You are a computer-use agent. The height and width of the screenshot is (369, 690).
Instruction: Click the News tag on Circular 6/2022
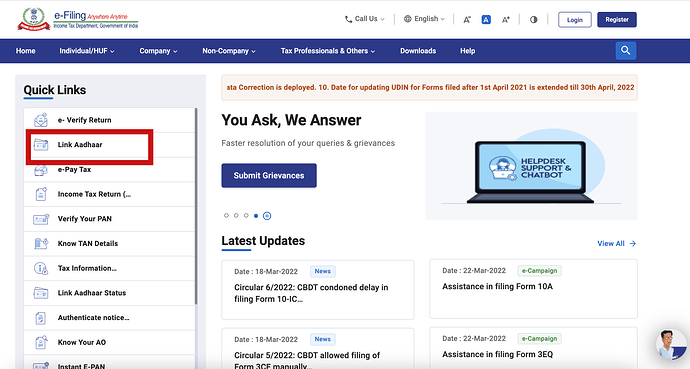pyautogui.click(x=323, y=271)
